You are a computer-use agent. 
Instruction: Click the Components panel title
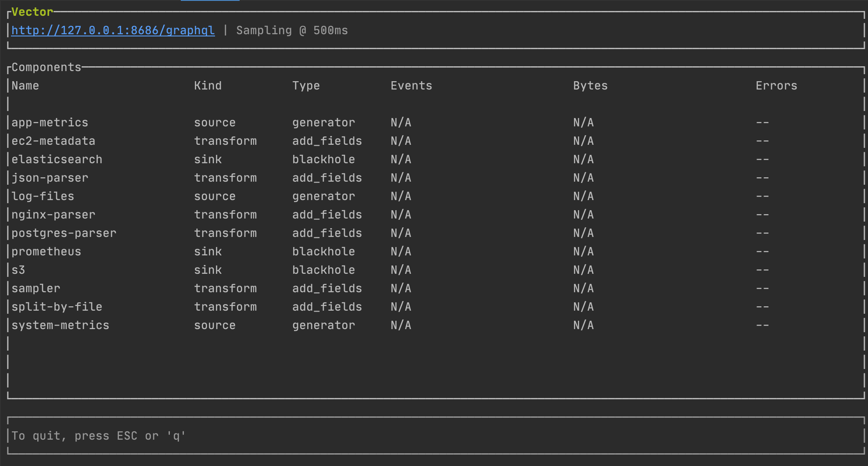pos(46,67)
